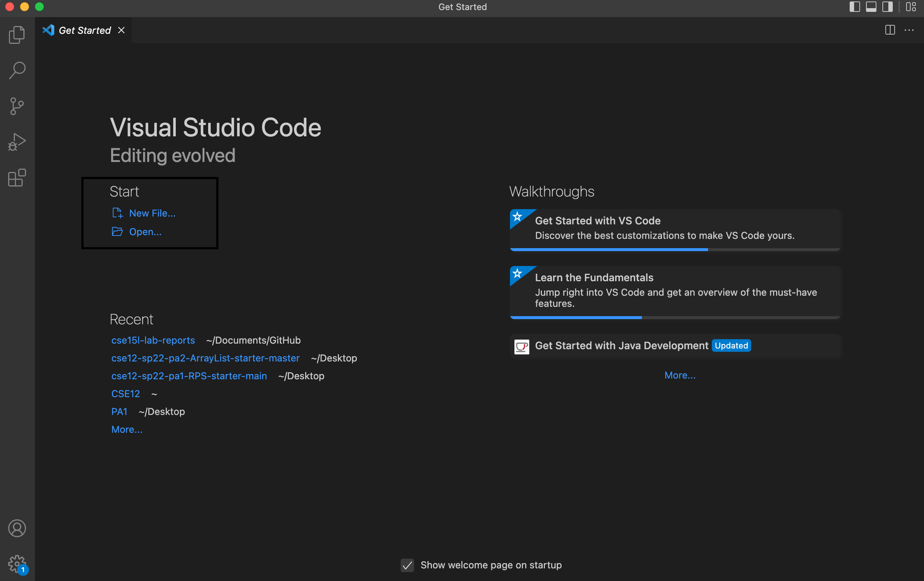Screen dimensions: 924x581
Task: Open Get Started with Java Development walkthrough
Action: pos(675,346)
